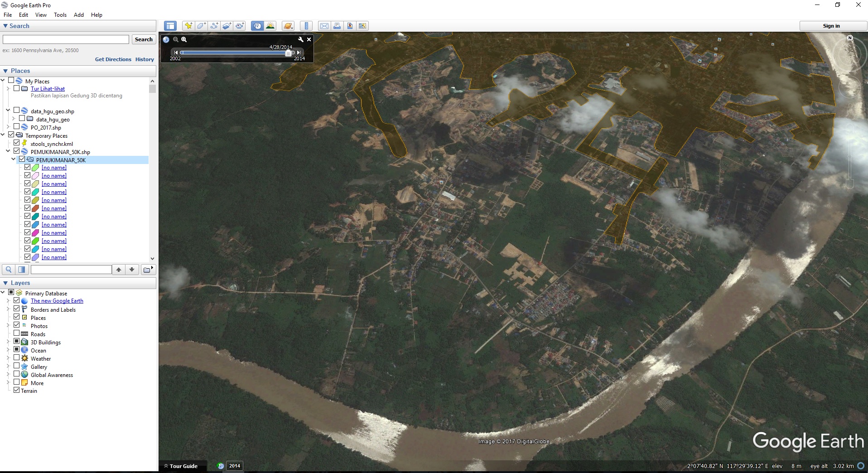Select the Add Path tool

214,26
